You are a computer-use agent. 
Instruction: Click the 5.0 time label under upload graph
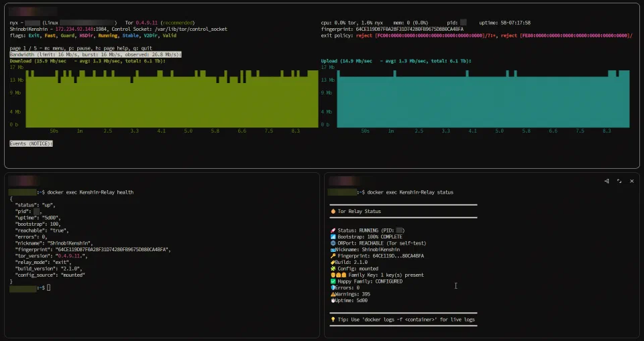click(499, 131)
